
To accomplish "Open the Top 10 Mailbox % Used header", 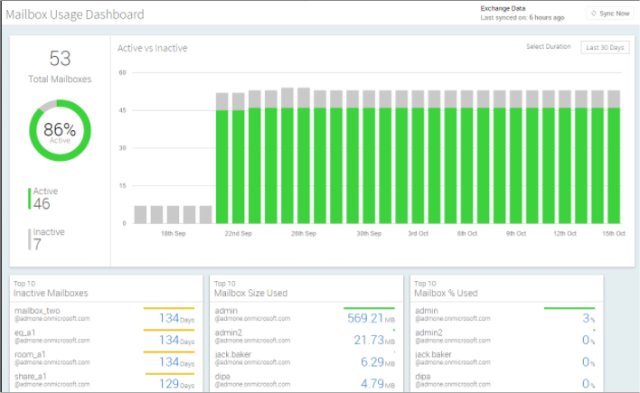I will coord(446,289).
